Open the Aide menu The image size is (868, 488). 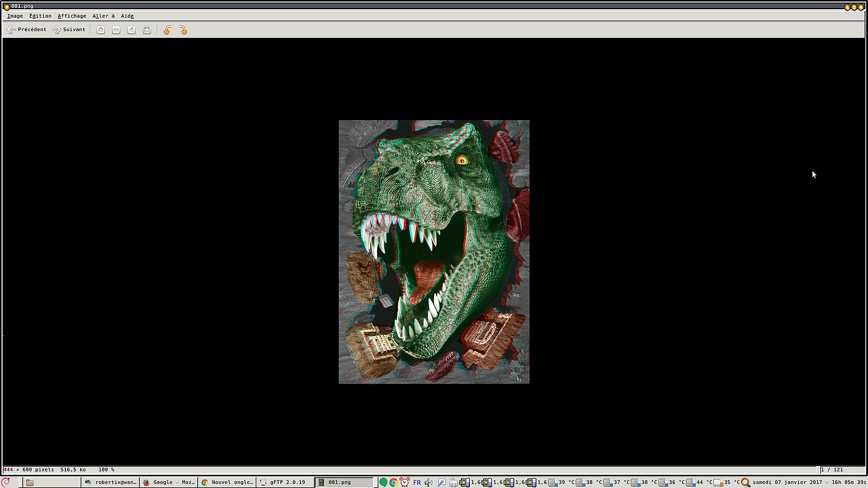pos(127,16)
